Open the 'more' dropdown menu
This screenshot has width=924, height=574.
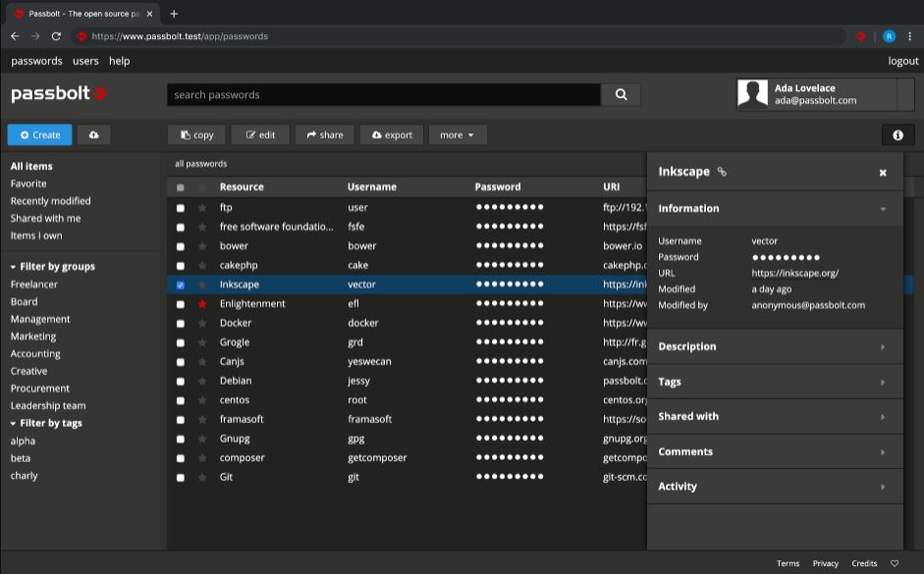coord(458,134)
